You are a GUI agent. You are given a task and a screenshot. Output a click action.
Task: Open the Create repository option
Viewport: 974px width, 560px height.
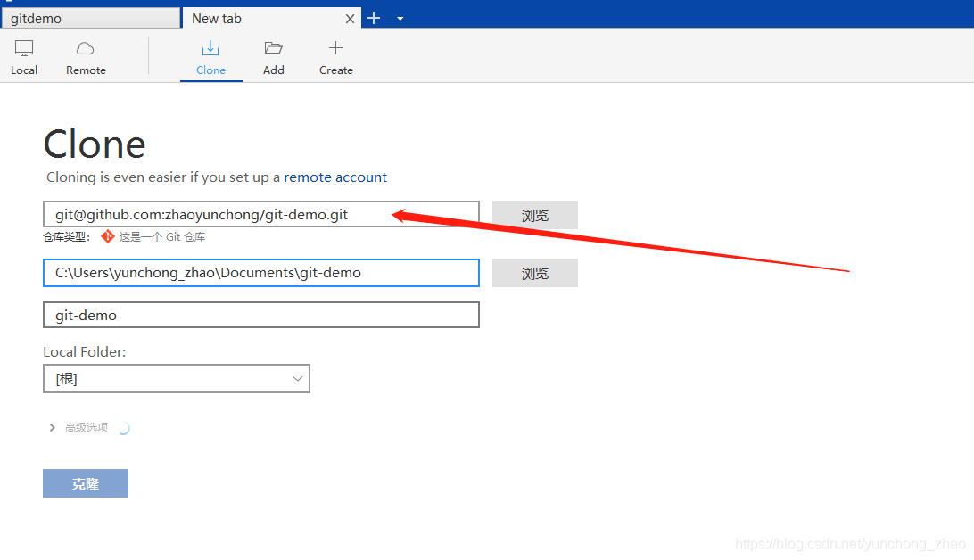point(335,58)
